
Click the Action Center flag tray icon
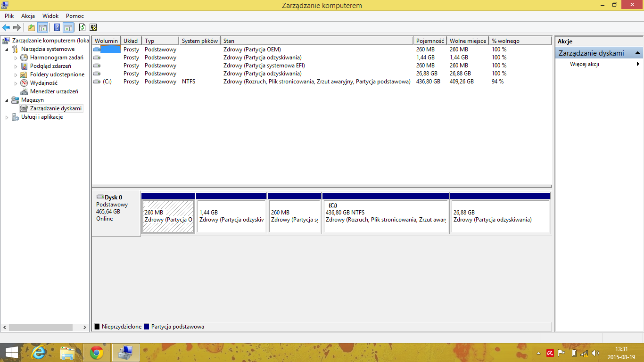[x=561, y=353]
